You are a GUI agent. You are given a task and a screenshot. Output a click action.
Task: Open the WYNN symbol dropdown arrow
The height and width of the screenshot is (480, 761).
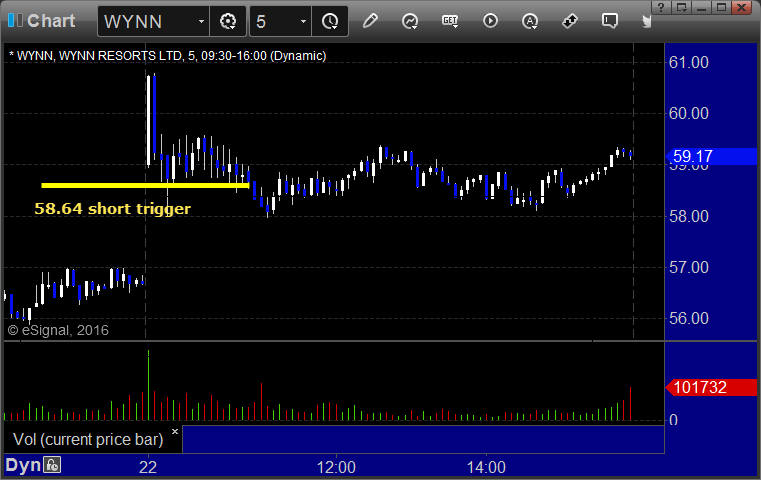(201, 21)
